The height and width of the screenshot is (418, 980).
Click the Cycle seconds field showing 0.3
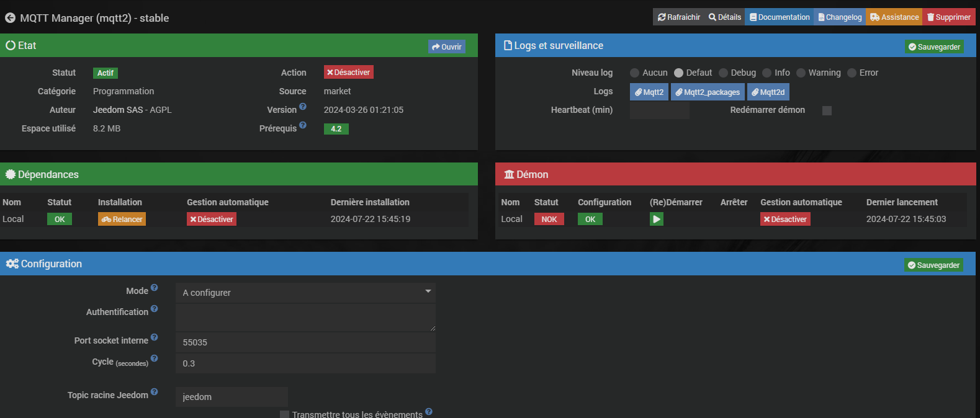[x=305, y=363]
